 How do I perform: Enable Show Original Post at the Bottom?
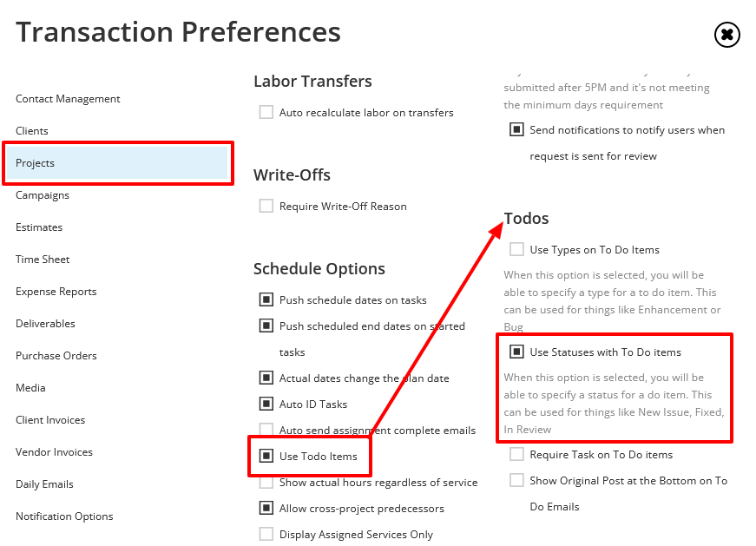click(517, 480)
